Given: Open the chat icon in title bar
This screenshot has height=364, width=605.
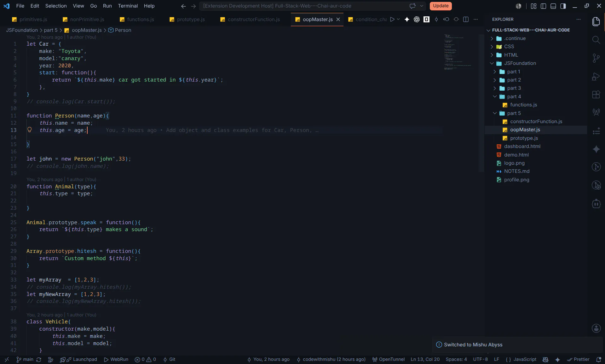Looking at the screenshot, I should click(412, 6).
